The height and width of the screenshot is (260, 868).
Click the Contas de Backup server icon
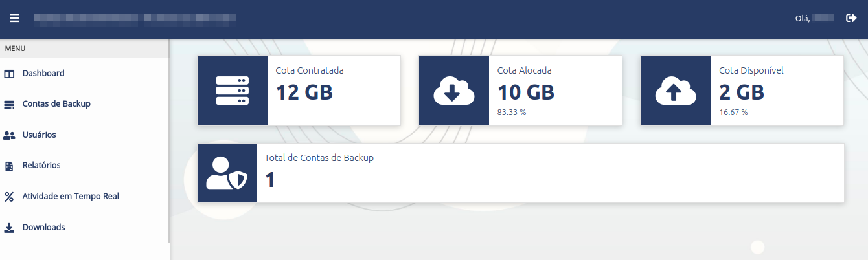pyautogui.click(x=9, y=104)
